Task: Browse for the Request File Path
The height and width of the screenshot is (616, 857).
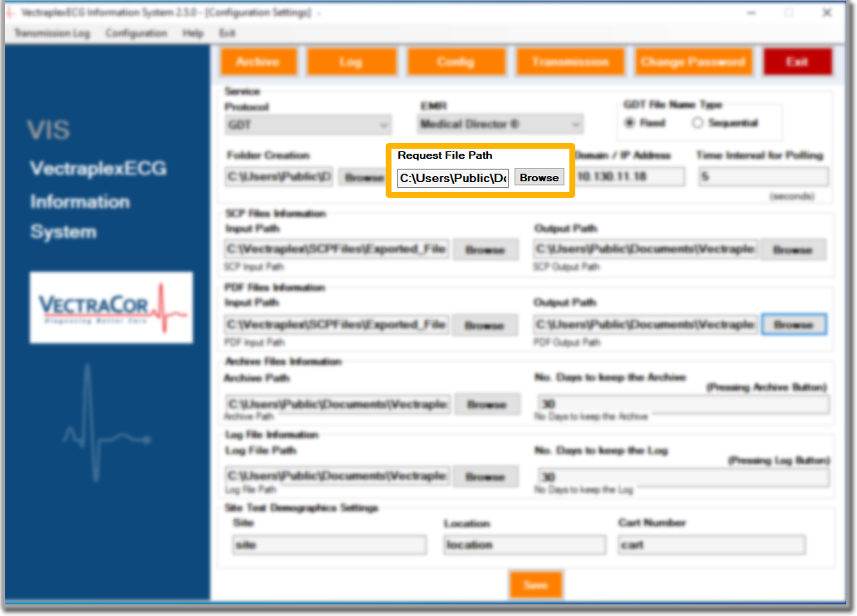Action: 539,178
